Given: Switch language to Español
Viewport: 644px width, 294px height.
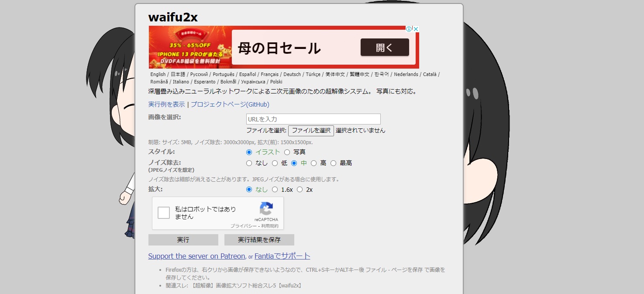Looking at the screenshot, I should click(248, 74).
